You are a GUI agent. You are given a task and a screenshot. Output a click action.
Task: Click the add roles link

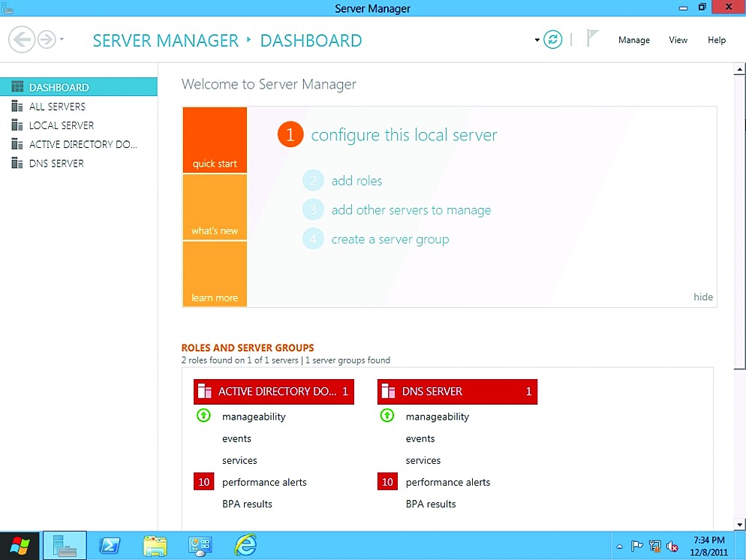(356, 181)
